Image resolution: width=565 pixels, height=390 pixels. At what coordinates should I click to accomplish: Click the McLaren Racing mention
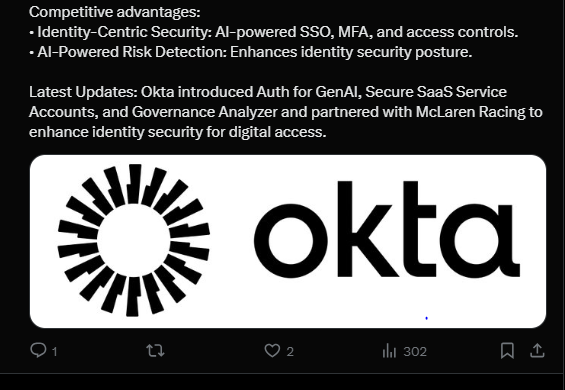tap(470, 112)
